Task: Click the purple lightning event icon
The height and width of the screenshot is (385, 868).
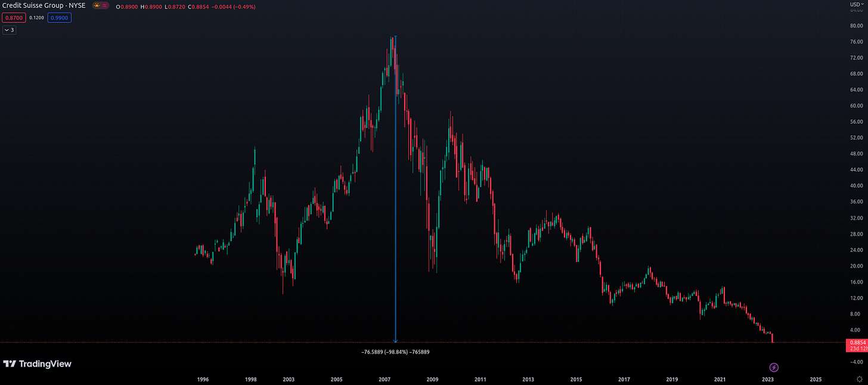Action: coord(774,367)
